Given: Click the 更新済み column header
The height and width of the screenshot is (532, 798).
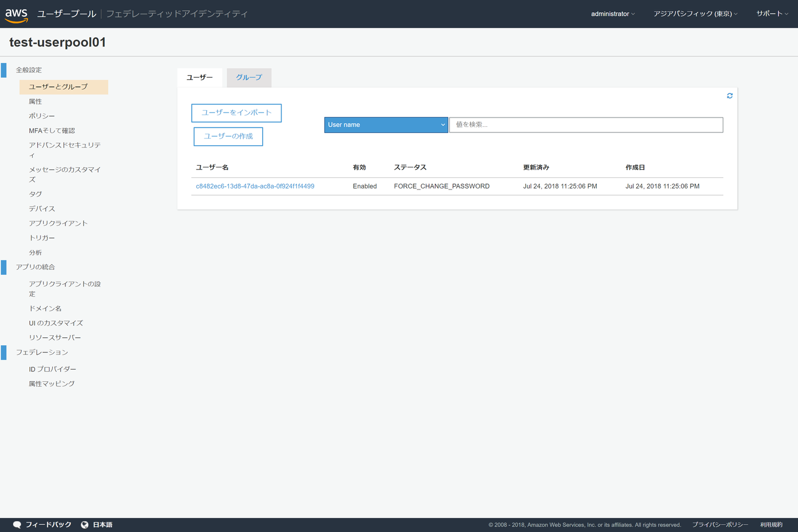Looking at the screenshot, I should (536, 167).
